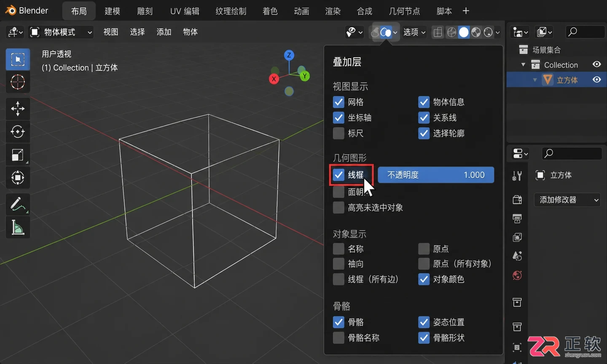607x364 pixels.
Task: Open the World properties tab
Action: click(517, 275)
